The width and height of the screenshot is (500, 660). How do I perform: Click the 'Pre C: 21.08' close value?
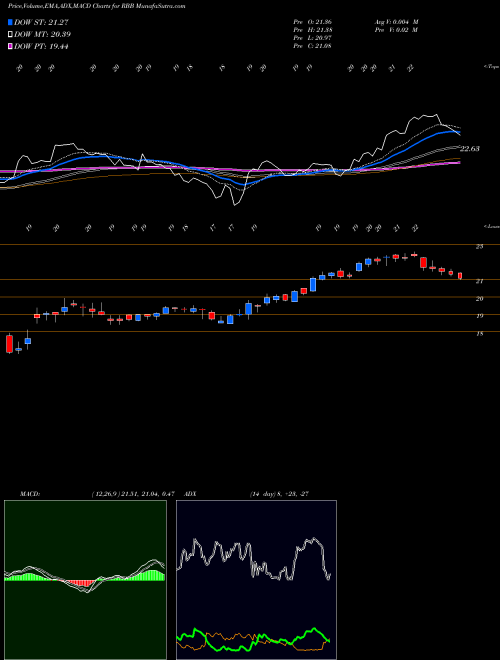point(314,46)
